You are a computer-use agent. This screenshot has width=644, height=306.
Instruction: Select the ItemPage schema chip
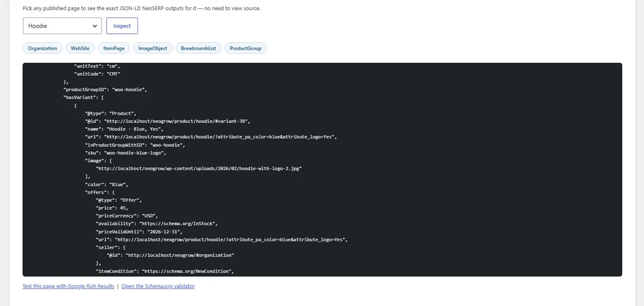(x=114, y=48)
